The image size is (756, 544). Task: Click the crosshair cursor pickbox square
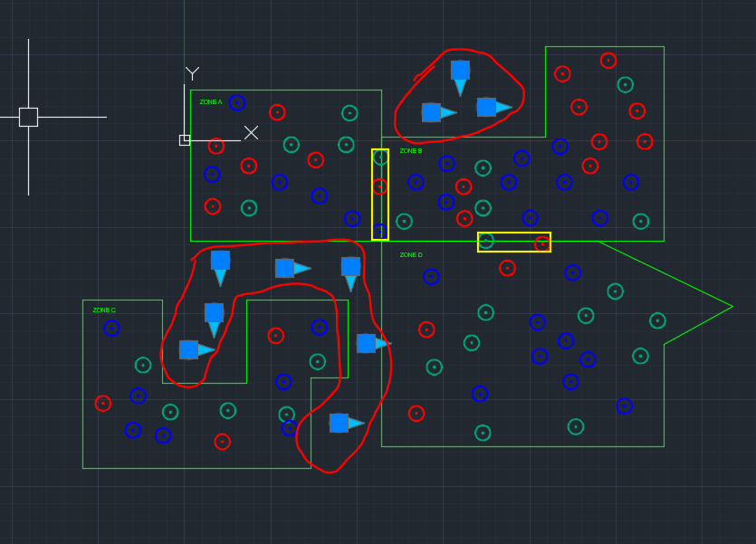point(28,117)
